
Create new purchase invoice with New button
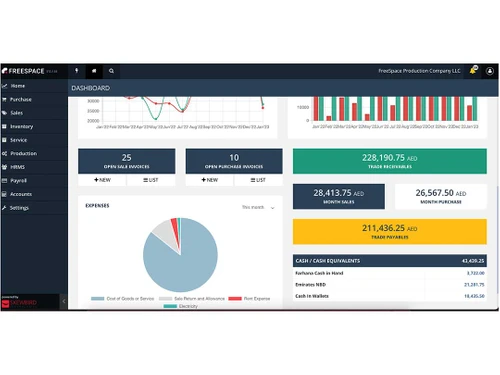(210, 180)
